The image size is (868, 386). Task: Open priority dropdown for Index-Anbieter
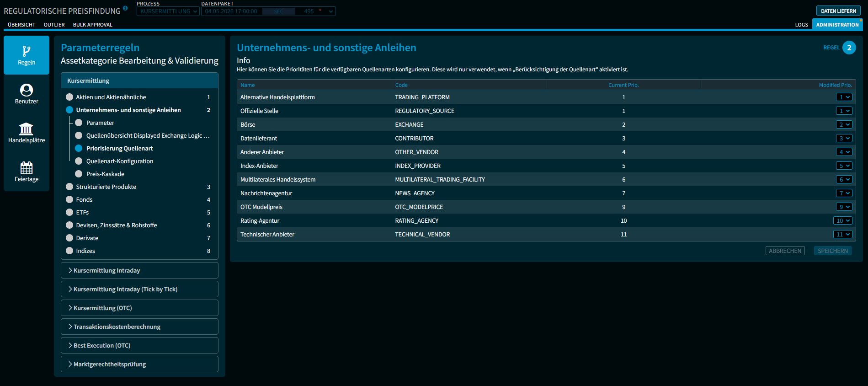coord(844,166)
